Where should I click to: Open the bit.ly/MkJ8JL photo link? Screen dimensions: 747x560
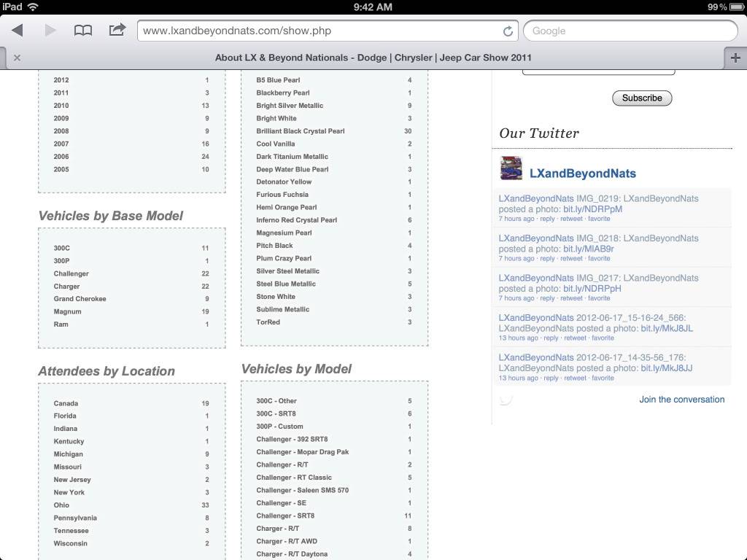coord(667,328)
